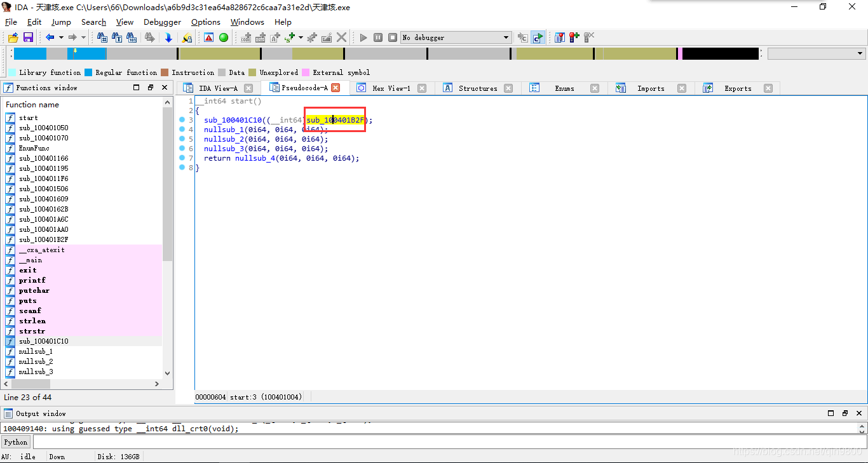This screenshot has height=463, width=868.
Task: Click the add breakpoint red light icon
Action: (x=574, y=37)
